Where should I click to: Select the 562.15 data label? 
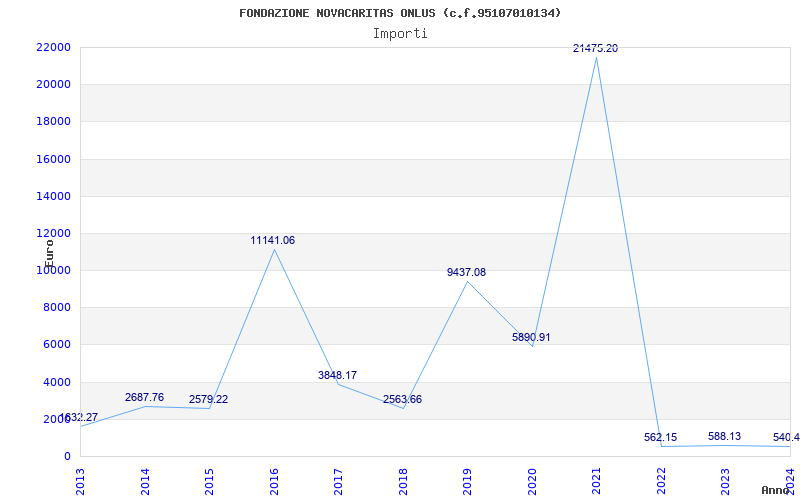pyautogui.click(x=660, y=437)
